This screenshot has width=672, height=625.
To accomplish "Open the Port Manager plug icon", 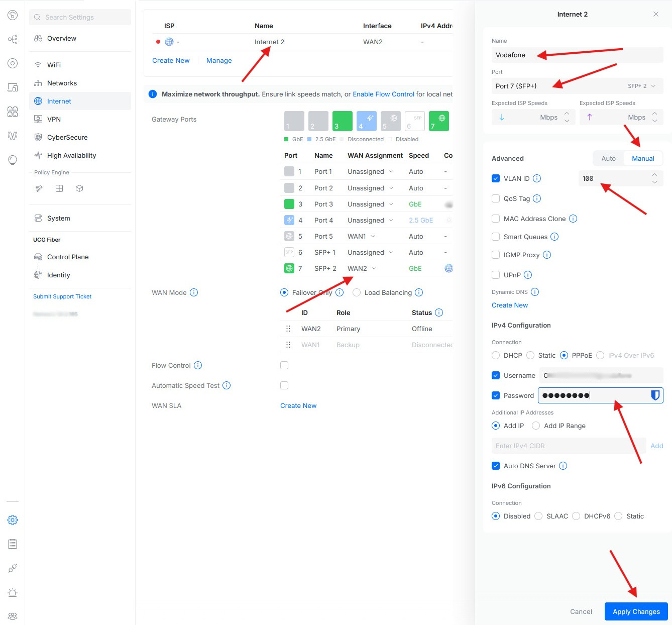I will [x=13, y=568].
